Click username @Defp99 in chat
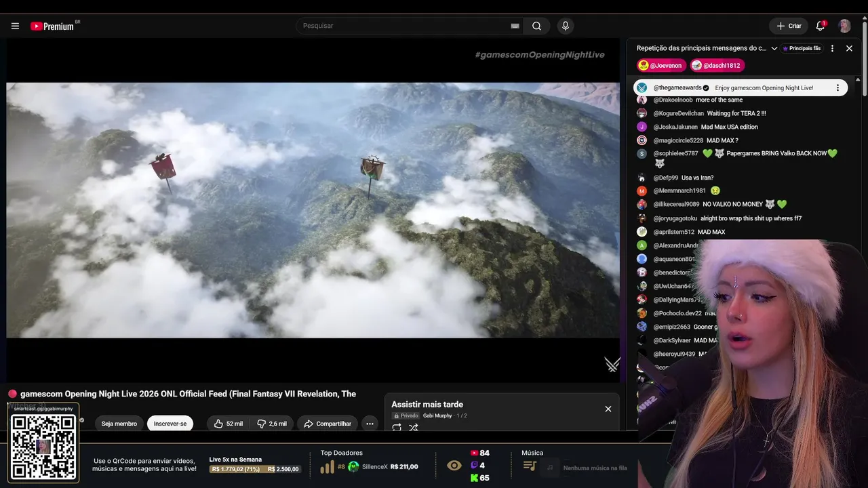Screen dimensions: 868x488 [x=665, y=178]
